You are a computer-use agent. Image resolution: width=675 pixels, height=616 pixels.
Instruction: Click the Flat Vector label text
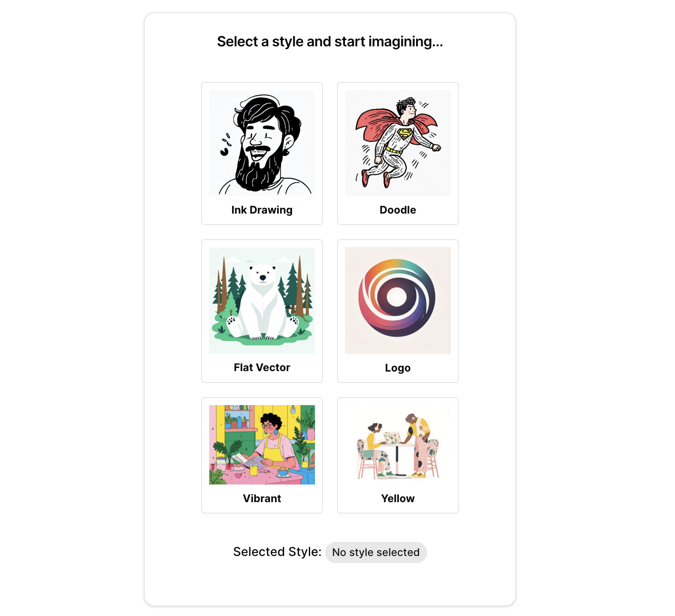coord(262,368)
